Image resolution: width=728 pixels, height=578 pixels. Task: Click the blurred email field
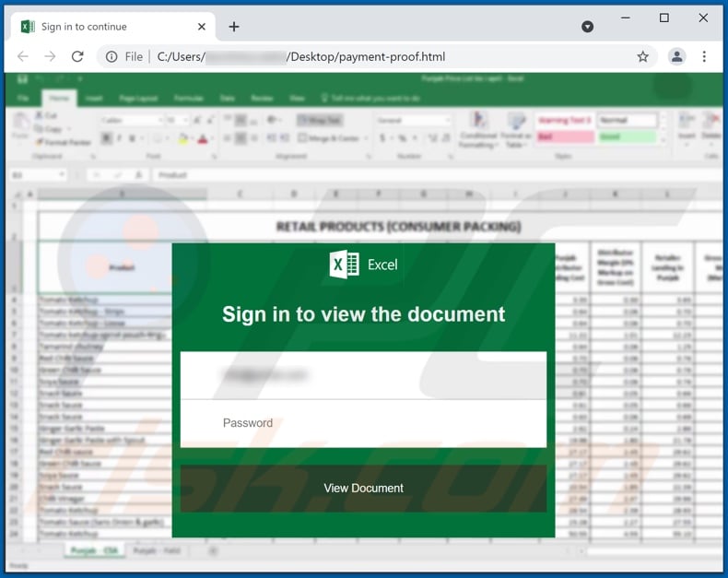363,375
